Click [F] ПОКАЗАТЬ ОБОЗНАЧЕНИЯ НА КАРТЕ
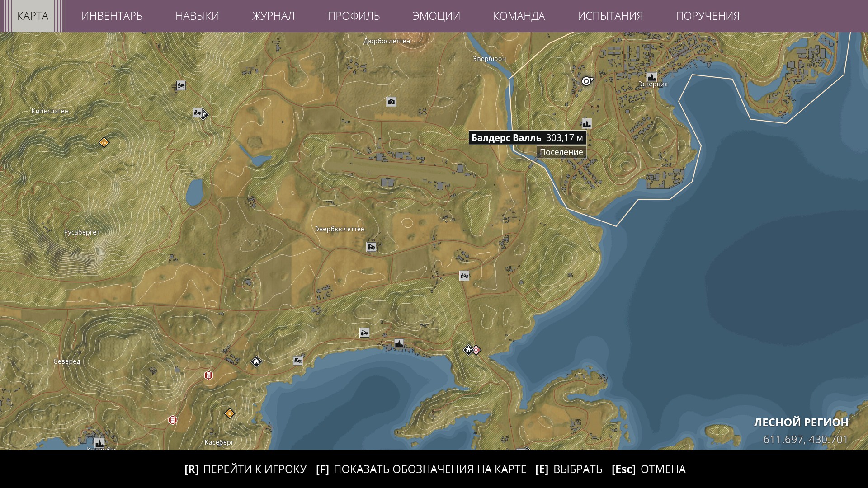868x488 pixels. point(421,469)
